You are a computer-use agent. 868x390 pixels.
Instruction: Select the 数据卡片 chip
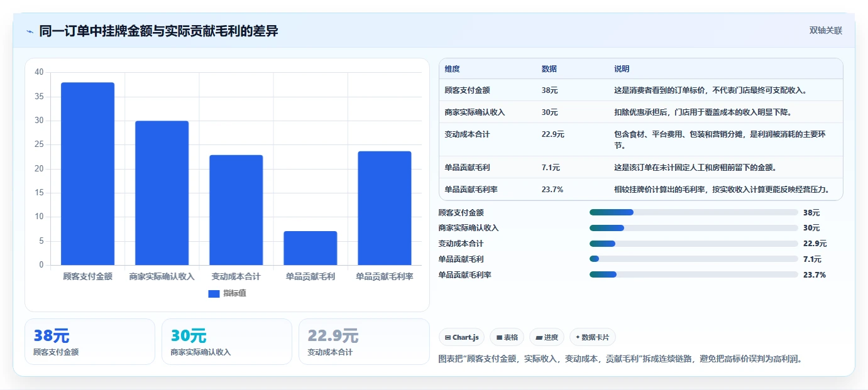click(592, 337)
